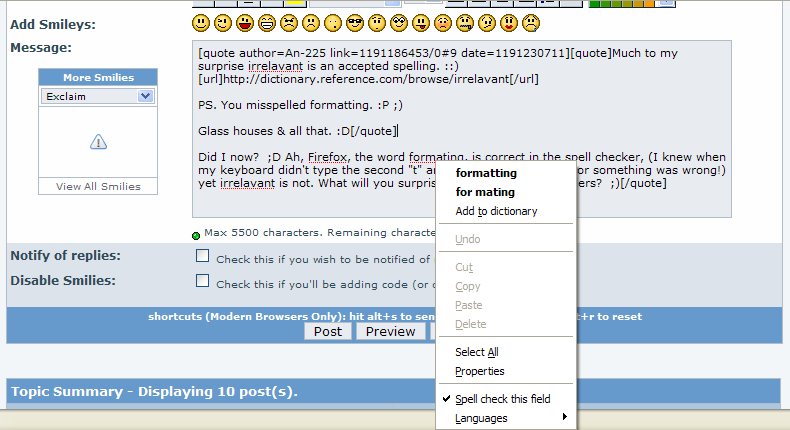Insert the kiss smiley with red lips
Screen dimensions: 790x430
click(509, 23)
